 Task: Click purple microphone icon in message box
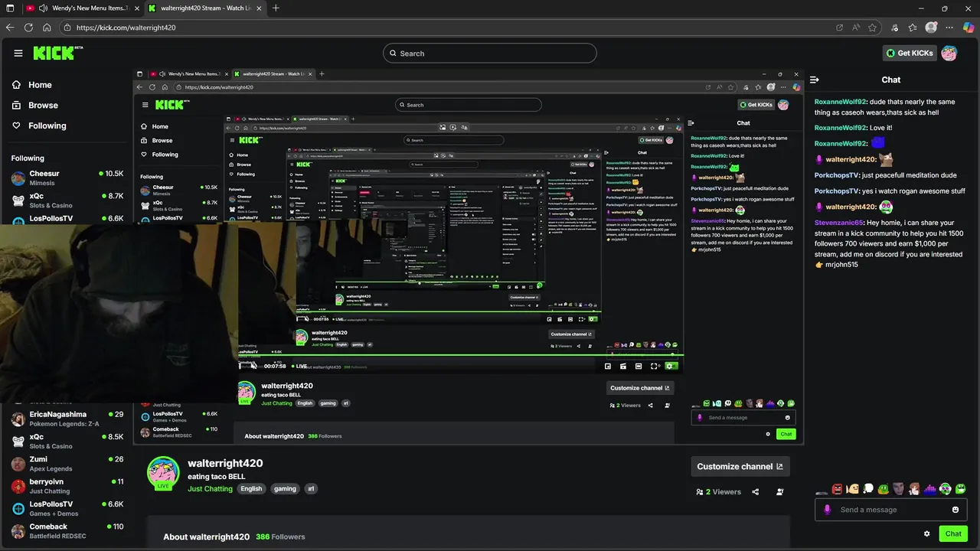click(827, 510)
